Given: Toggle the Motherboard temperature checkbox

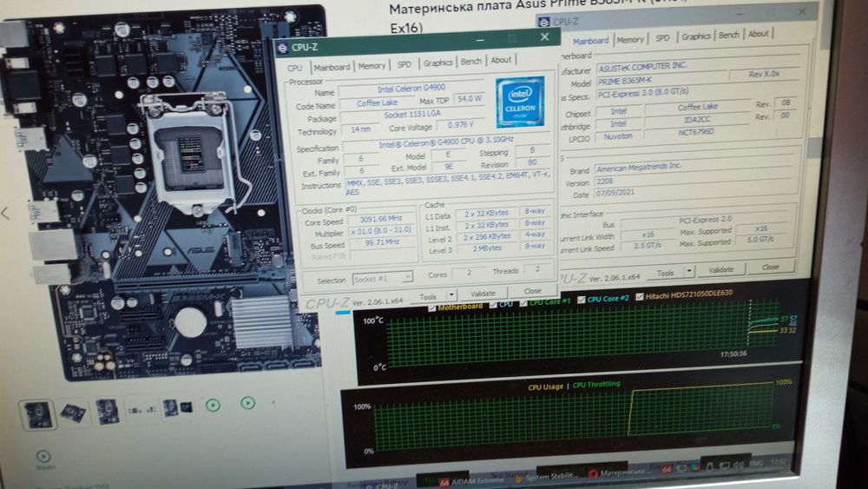Looking at the screenshot, I should [431, 308].
